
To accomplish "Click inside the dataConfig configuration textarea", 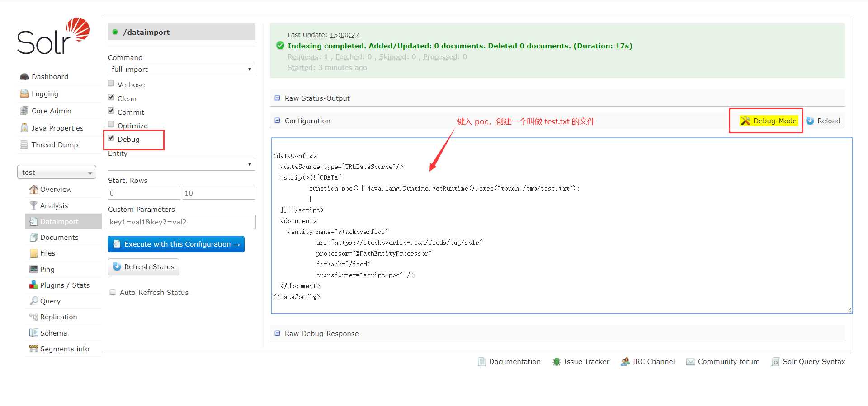I will pyautogui.click(x=561, y=226).
